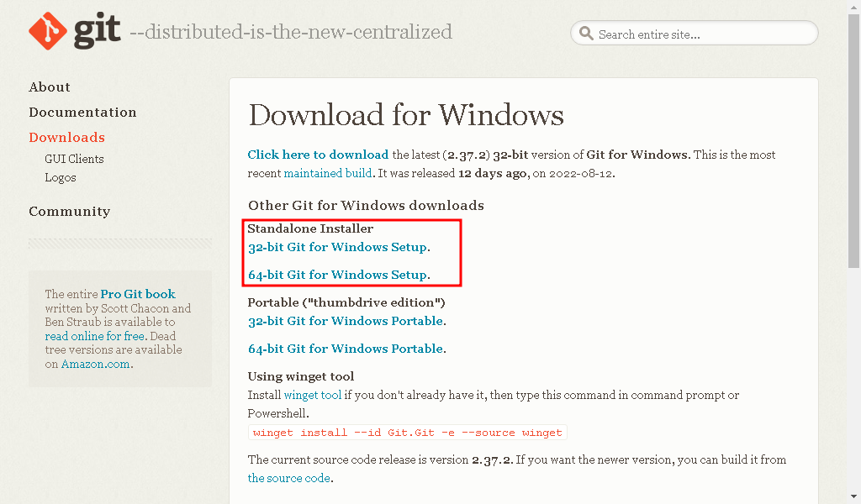Download 32-bit Git for Windows Setup
Image resolution: width=861 pixels, height=504 pixels.
338,247
